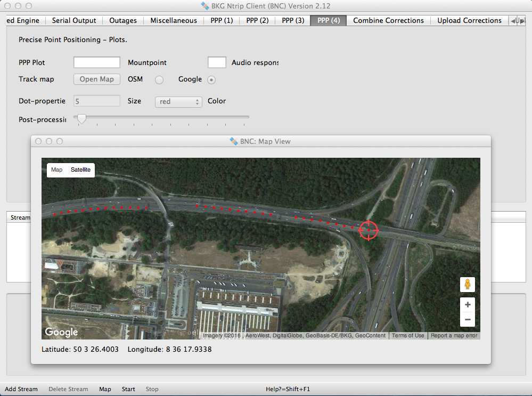Switch to the Outages tab

[x=123, y=20]
